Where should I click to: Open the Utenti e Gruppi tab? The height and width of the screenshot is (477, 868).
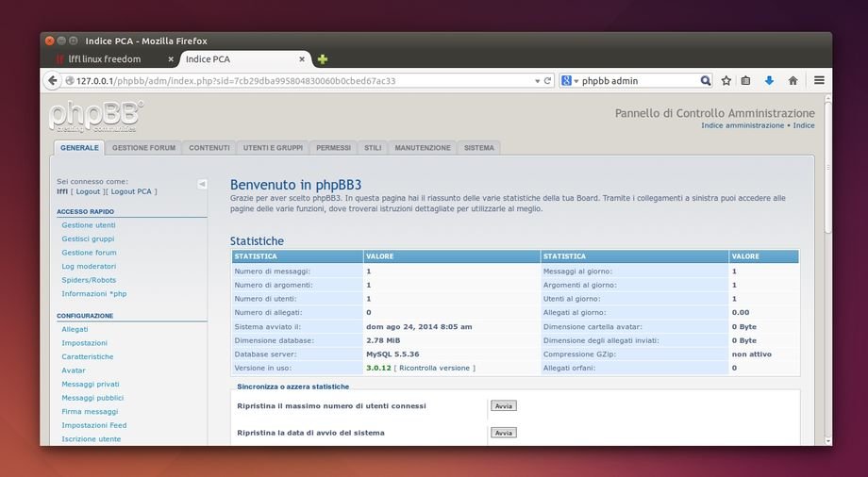[x=273, y=148]
